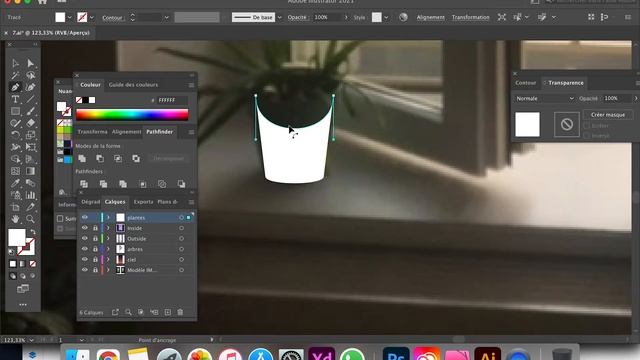Select the Line Segment tool
Screen dimensions: 640x360
31,99
